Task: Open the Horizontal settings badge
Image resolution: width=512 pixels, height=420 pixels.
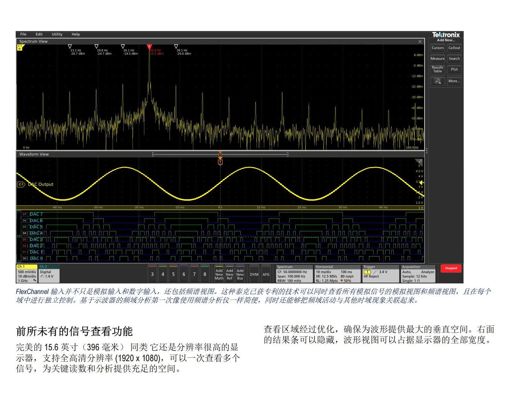Action: point(337,274)
